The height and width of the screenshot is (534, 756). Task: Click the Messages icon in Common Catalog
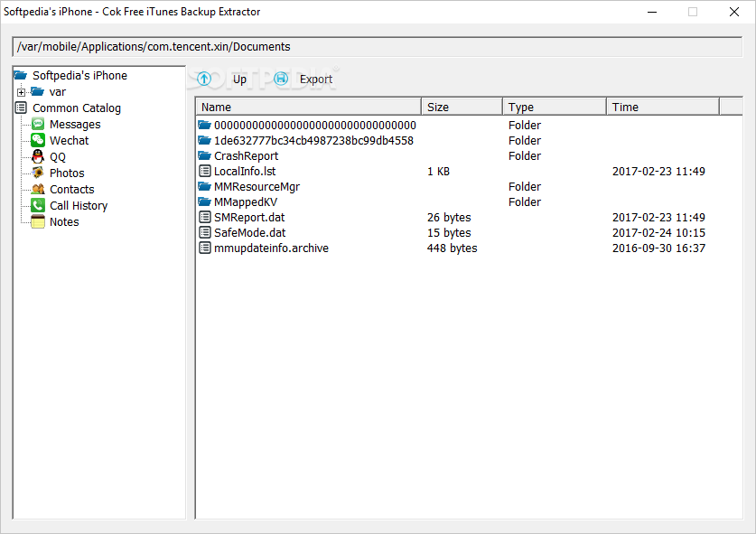(x=38, y=124)
